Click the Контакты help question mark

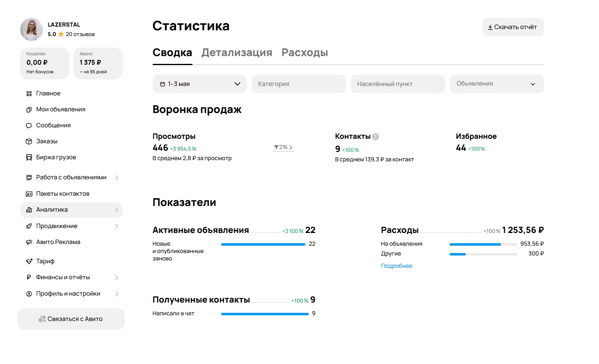pos(375,137)
